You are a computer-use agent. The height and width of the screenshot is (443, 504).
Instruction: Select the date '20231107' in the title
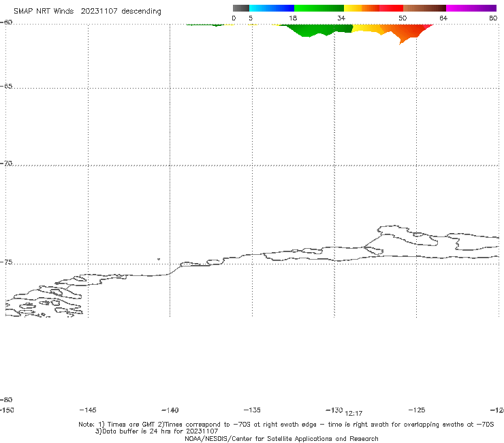pyautogui.click(x=99, y=12)
